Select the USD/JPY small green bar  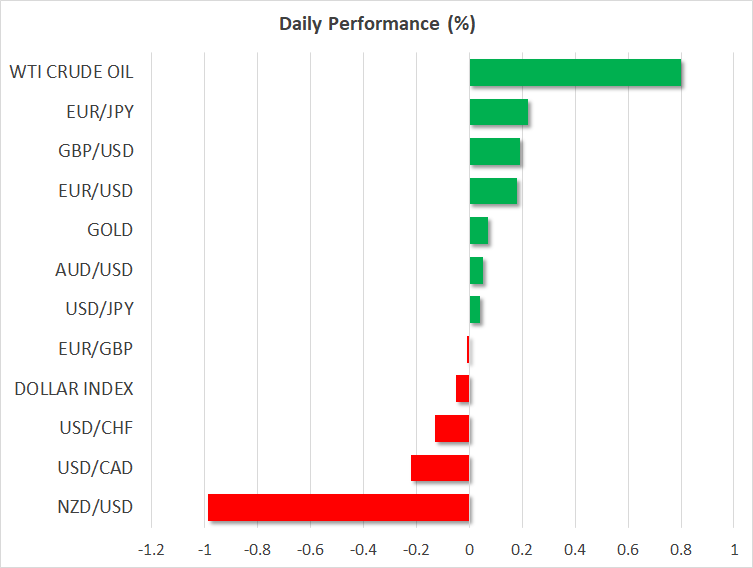474,310
